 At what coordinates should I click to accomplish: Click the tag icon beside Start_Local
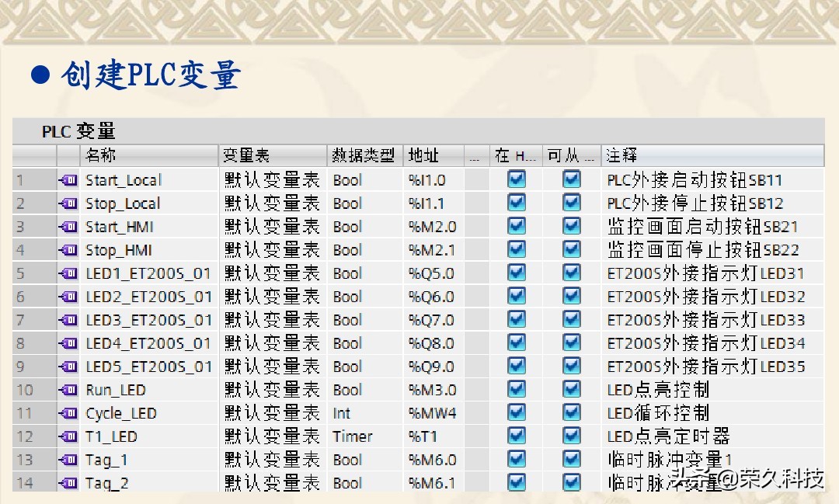click(x=68, y=180)
